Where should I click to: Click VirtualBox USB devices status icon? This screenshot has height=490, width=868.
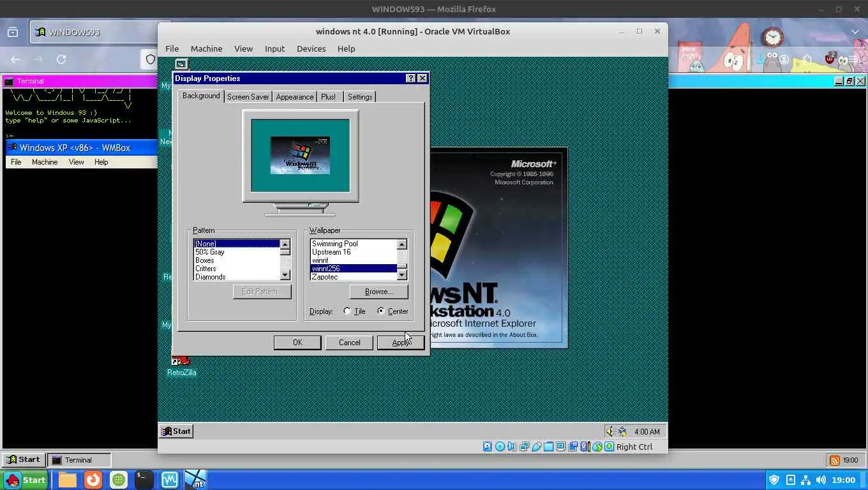536,447
